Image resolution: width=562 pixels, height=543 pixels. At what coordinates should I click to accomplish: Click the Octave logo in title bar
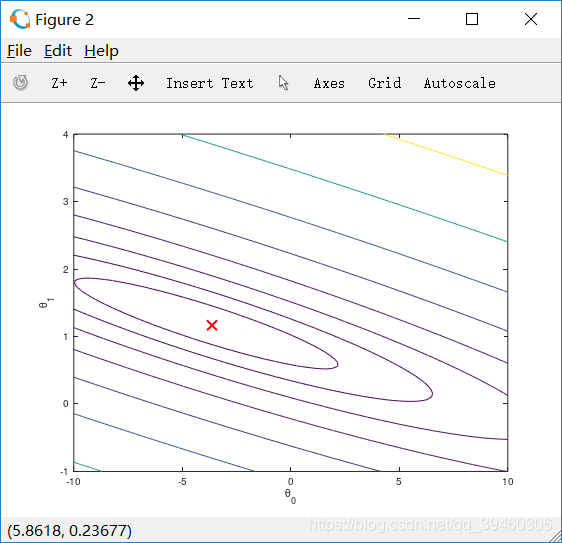click(x=20, y=19)
